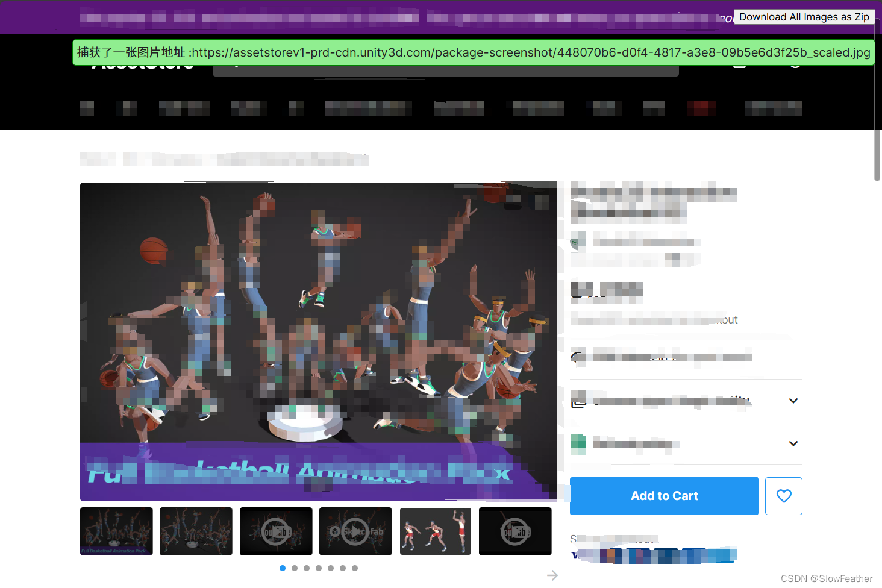This screenshot has height=588, width=882.
Task: Expand the first collapsible info section chevron
Action: click(x=793, y=401)
